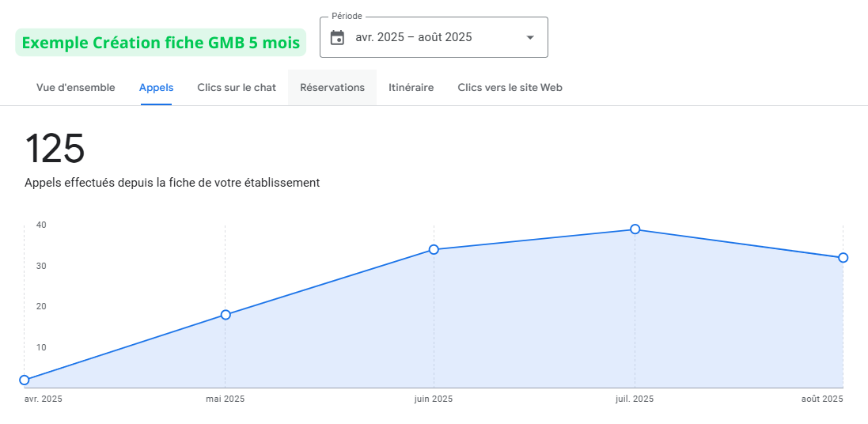Click the Appels effectués description text
Screen dimensions: 868x424
pyautogui.click(x=172, y=183)
